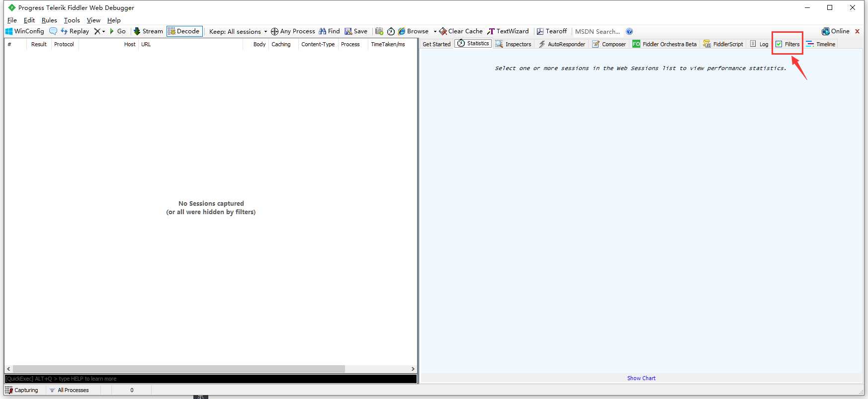The width and height of the screenshot is (868, 399).
Task: Sort by the Body column header
Action: (256, 44)
